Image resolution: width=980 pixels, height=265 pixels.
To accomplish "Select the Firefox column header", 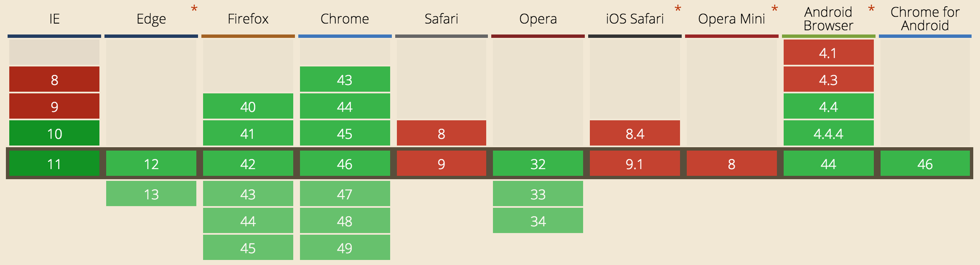I will 248,19.
